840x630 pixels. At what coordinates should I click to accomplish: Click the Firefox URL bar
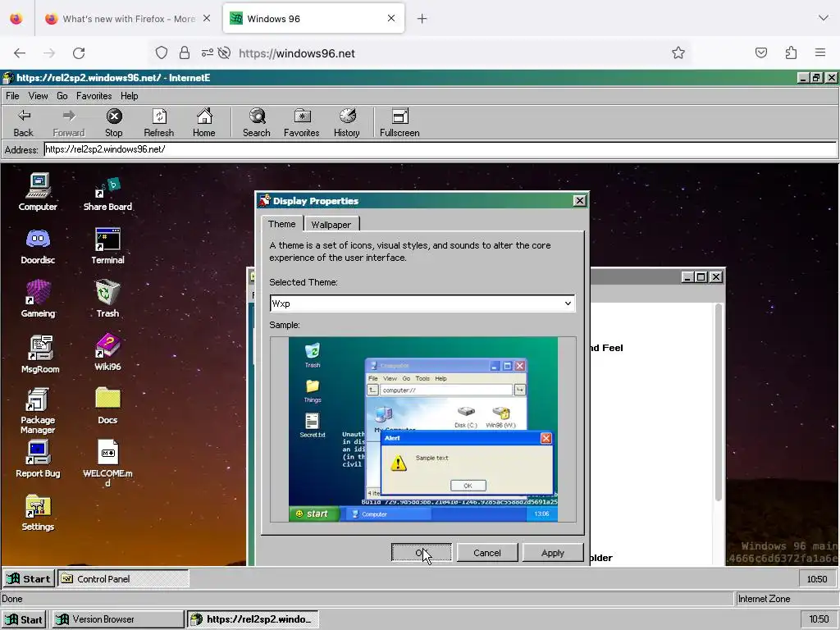(x=421, y=53)
